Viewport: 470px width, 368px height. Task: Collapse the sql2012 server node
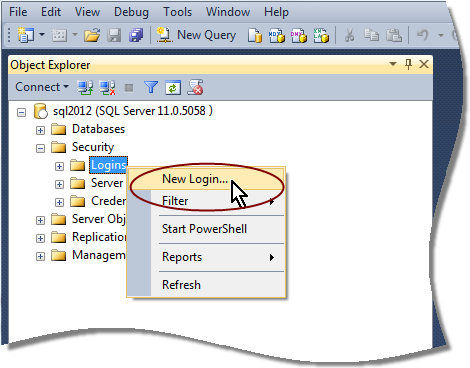[21, 113]
